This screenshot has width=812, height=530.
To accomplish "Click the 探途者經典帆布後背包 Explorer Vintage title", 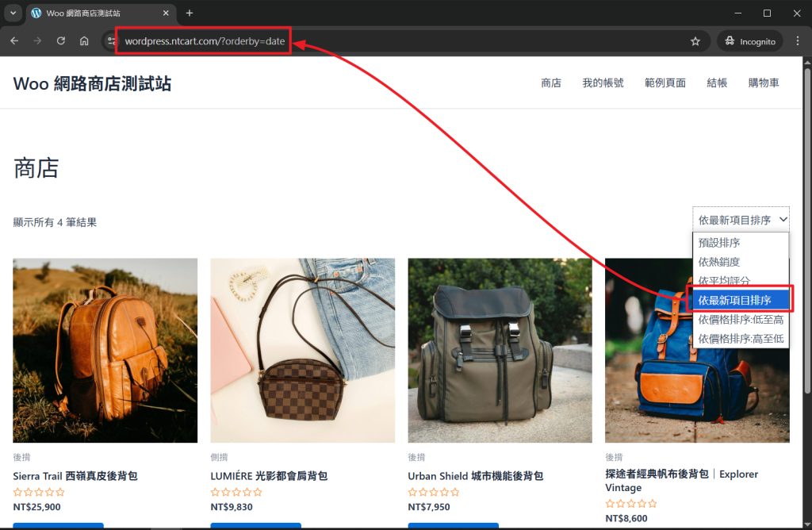I will [x=681, y=480].
